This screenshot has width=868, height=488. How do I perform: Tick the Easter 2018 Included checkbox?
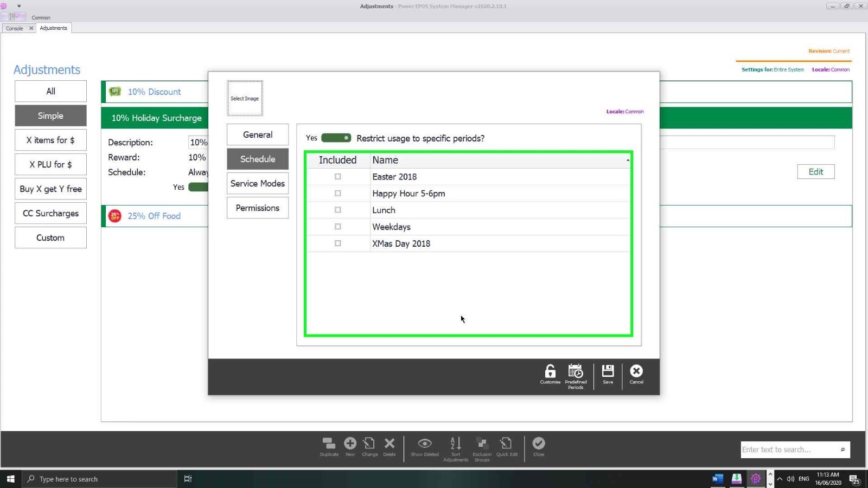[338, 177]
